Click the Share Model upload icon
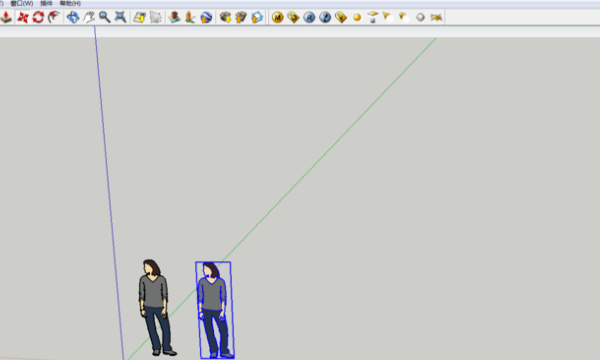Screen dimensions: 600x360 pos(241,17)
